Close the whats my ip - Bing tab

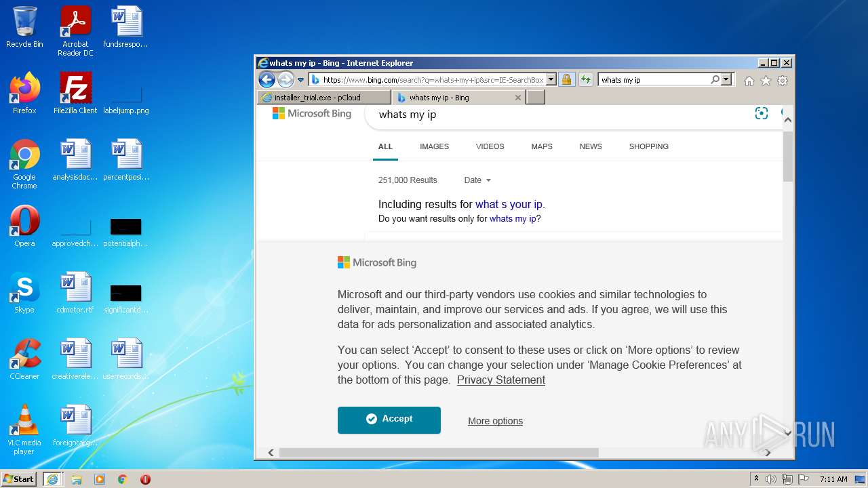tap(518, 98)
